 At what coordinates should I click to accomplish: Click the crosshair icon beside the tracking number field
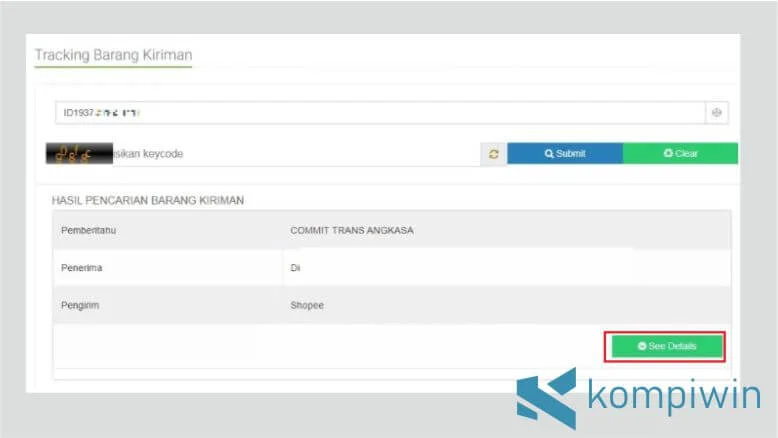tap(716, 113)
